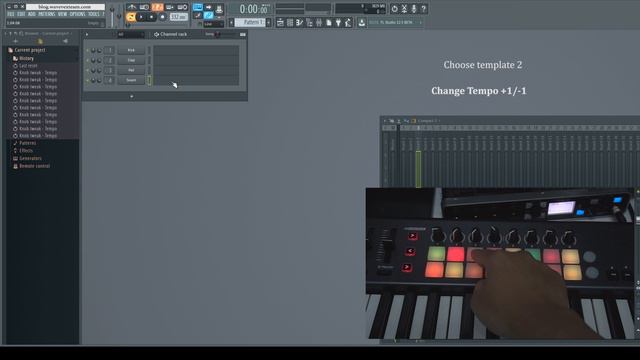
Task: Open the EDIT menu
Action: [x=21, y=14]
